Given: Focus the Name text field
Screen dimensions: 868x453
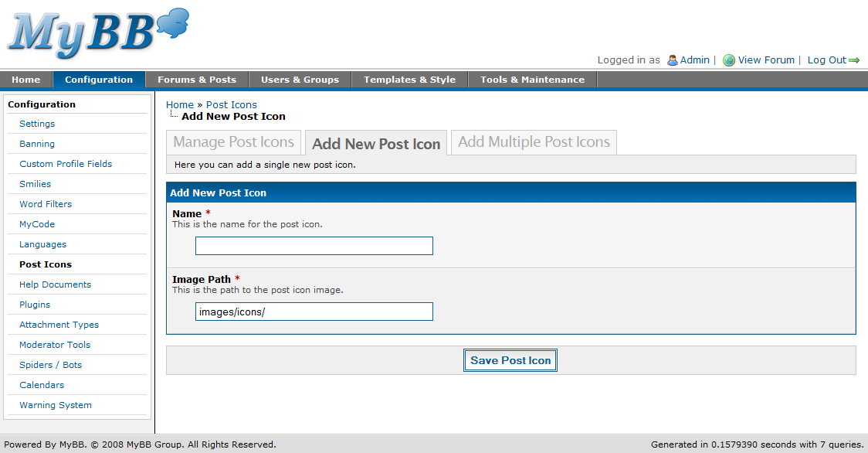Looking at the screenshot, I should click(x=314, y=246).
